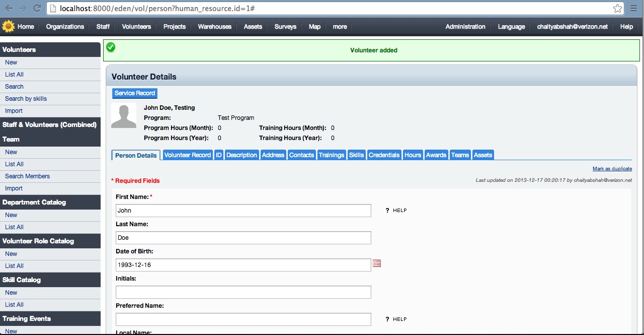Open the Administration menu
The width and height of the screenshot is (644, 335).
[465, 27]
